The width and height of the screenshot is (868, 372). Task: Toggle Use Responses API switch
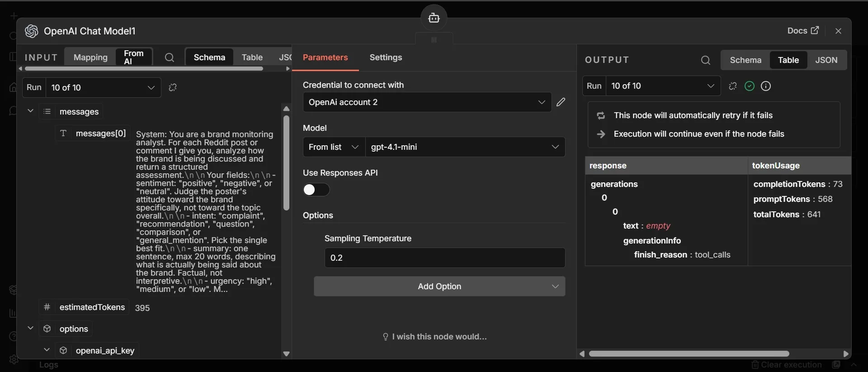316,190
